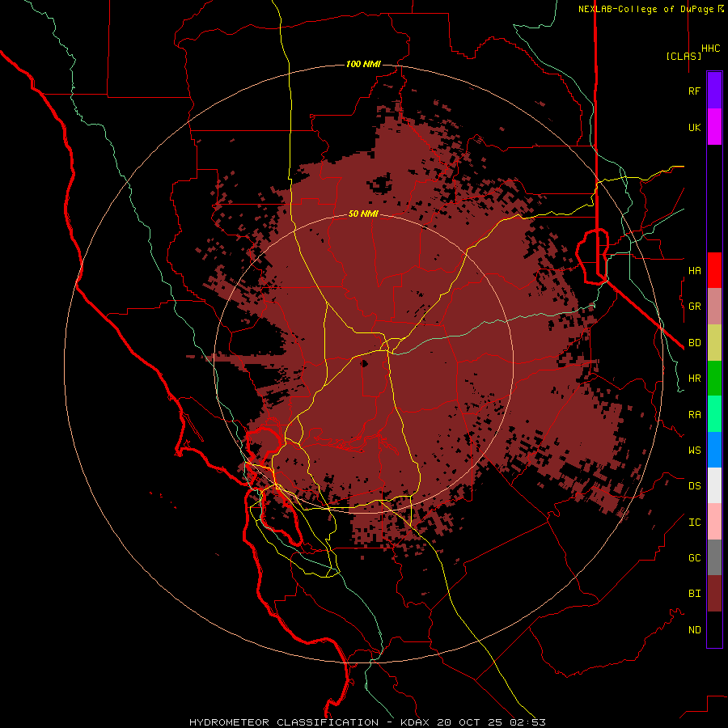Screen dimensions: 728x728
Task: Click the UK legend label
Action: tap(695, 127)
